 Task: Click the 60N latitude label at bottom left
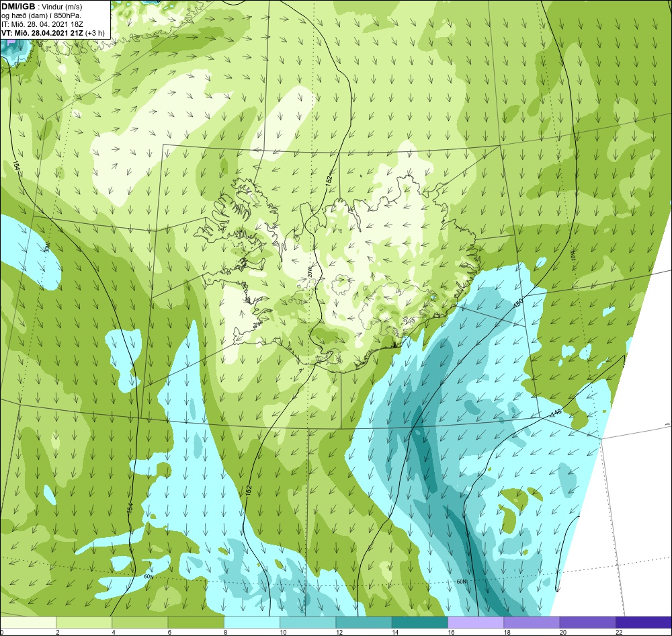coord(149,576)
